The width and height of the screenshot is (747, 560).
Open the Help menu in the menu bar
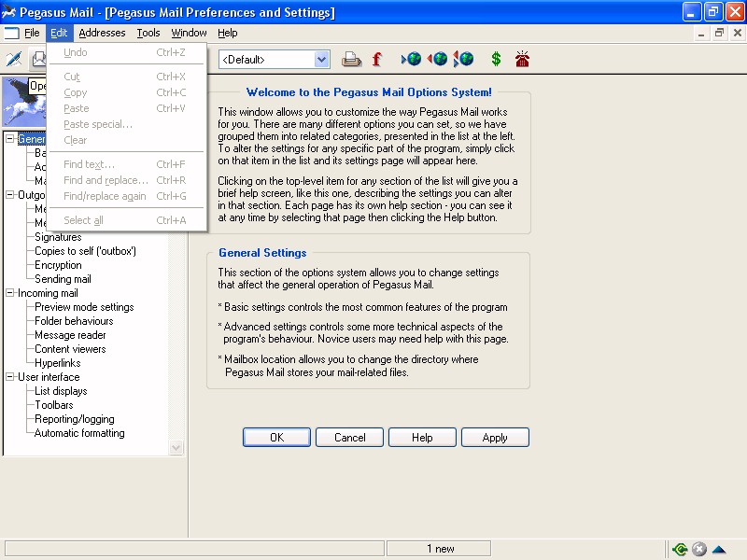(x=227, y=33)
